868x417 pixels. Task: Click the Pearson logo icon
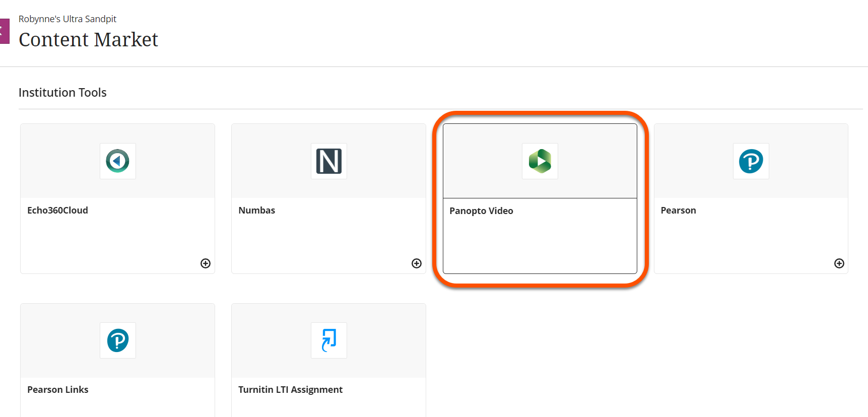tap(751, 161)
